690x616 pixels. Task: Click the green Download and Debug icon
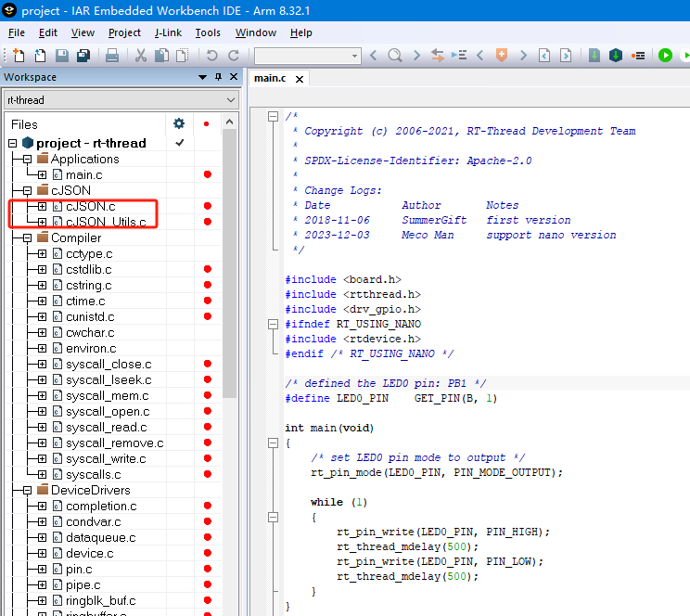[665, 56]
